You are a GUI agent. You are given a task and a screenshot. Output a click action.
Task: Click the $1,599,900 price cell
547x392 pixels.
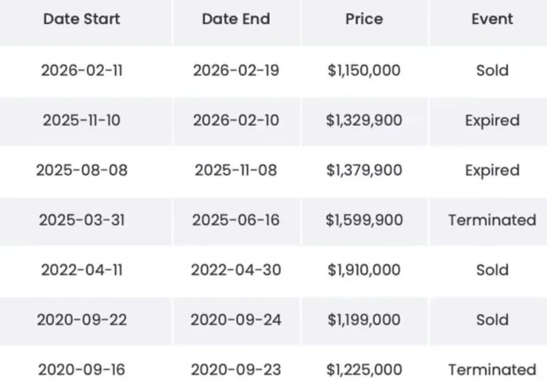363,220
